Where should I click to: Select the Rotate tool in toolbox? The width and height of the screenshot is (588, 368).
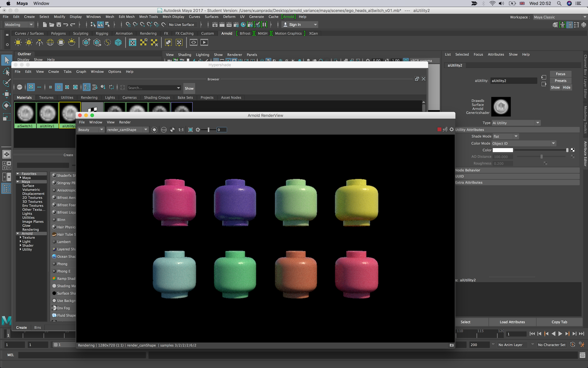tap(6, 105)
